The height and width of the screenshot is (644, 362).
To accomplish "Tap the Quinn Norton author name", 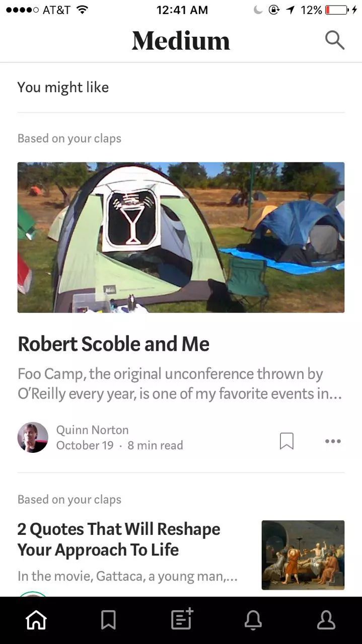I will tap(92, 430).
